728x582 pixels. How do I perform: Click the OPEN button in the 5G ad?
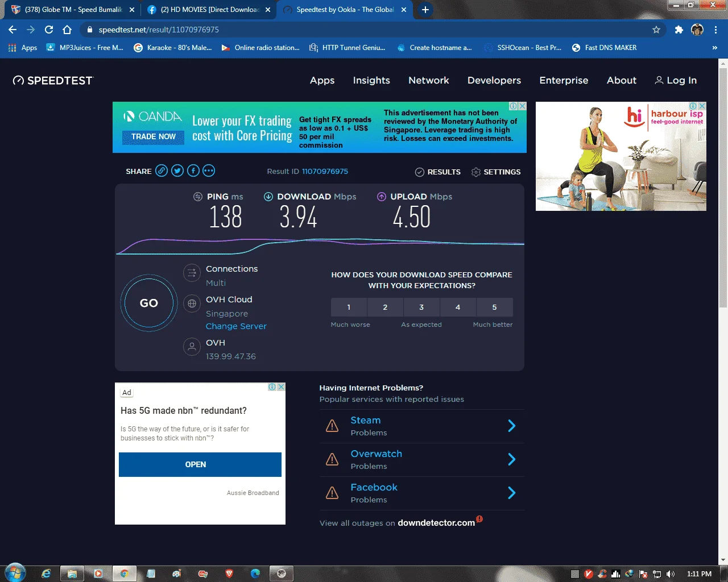200,464
